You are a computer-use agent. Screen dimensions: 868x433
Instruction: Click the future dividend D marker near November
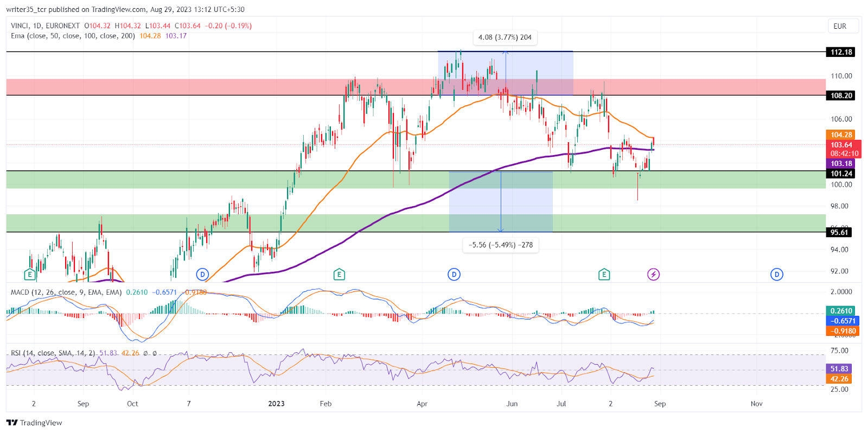point(776,275)
